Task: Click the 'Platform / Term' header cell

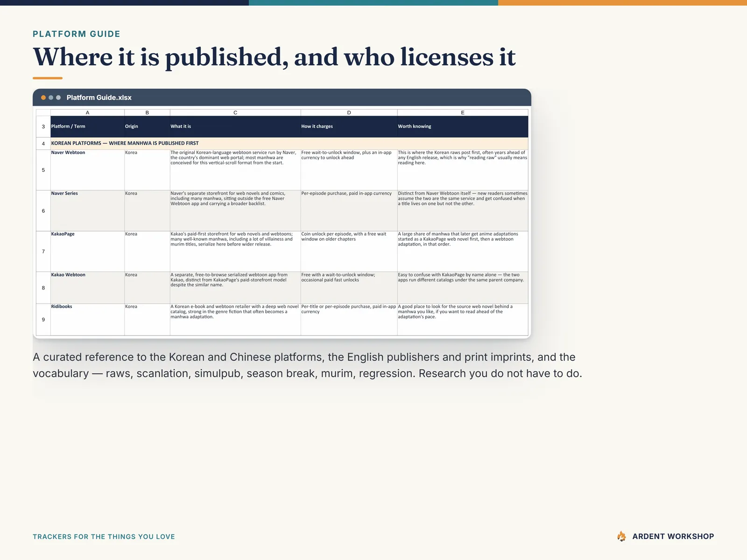Action: click(x=87, y=126)
